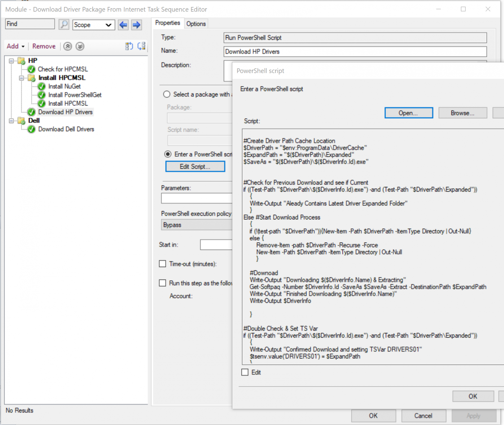Click the expand all steps icon
Image resolution: width=504 pixels, height=425 pixels.
point(141,46)
